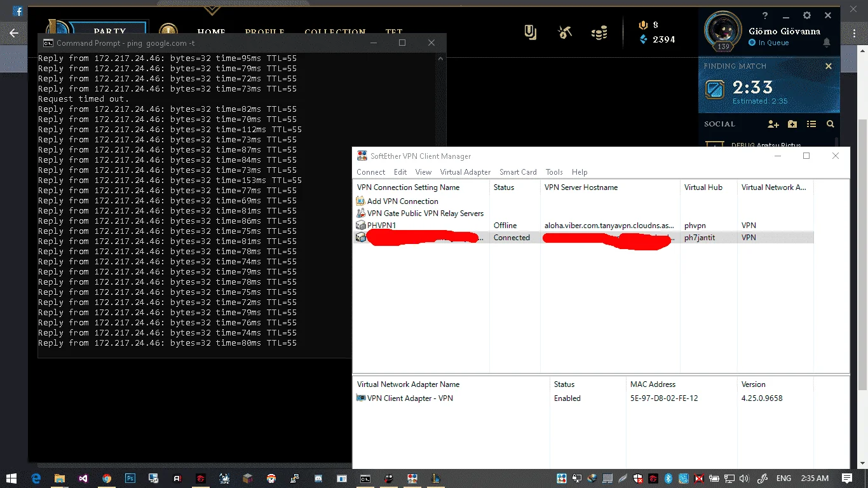Open Action Center notifications icon

pos(847,478)
